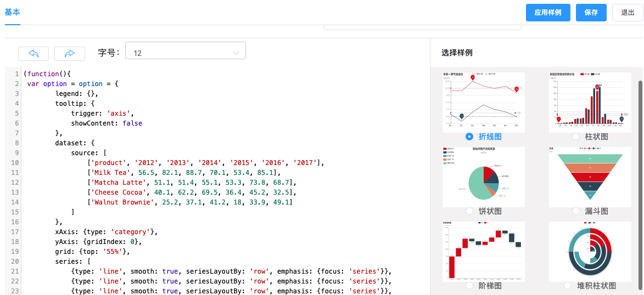The height and width of the screenshot is (295, 644).
Task: Click the 保存 button
Action: (591, 13)
